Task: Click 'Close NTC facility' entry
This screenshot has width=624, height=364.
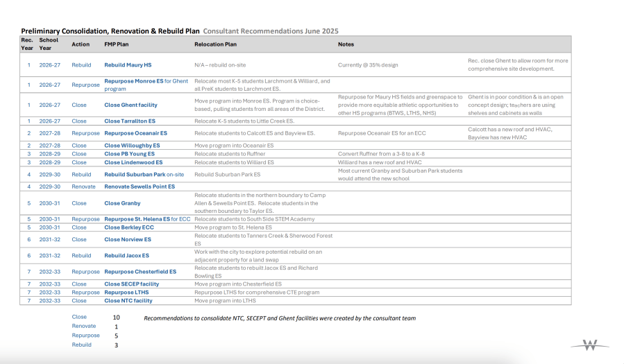Action: point(128,301)
